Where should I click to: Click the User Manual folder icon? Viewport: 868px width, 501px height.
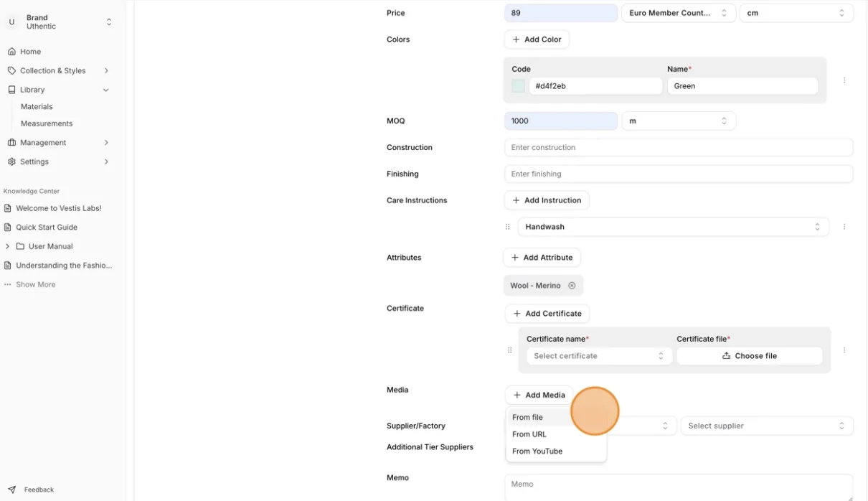20,246
